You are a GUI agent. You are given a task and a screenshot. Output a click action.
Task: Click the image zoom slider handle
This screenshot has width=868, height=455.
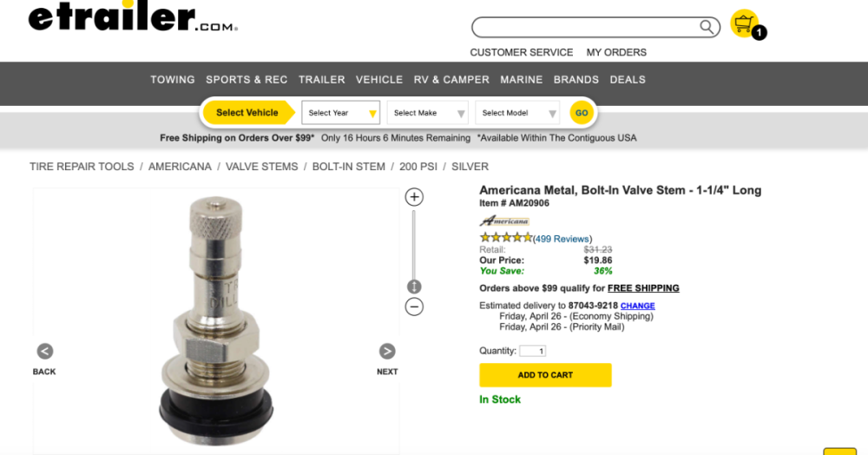tap(414, 287)
